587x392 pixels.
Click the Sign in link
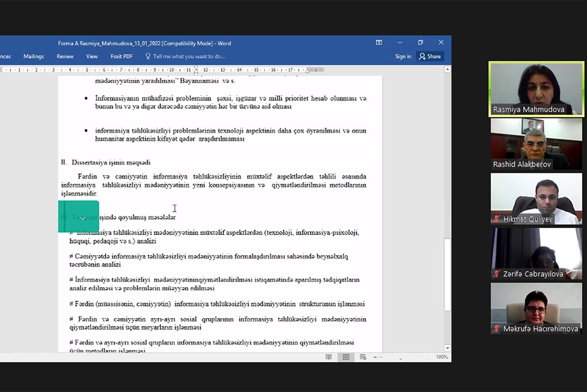403,57
